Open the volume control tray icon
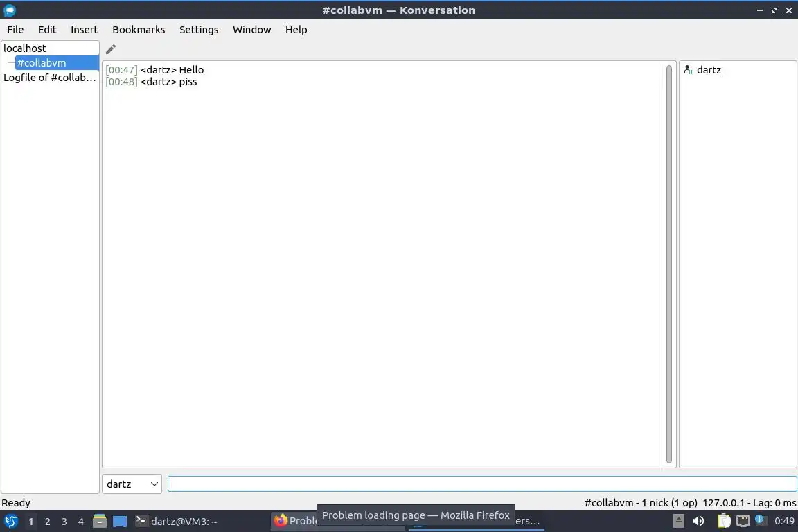 pos(698,521)
